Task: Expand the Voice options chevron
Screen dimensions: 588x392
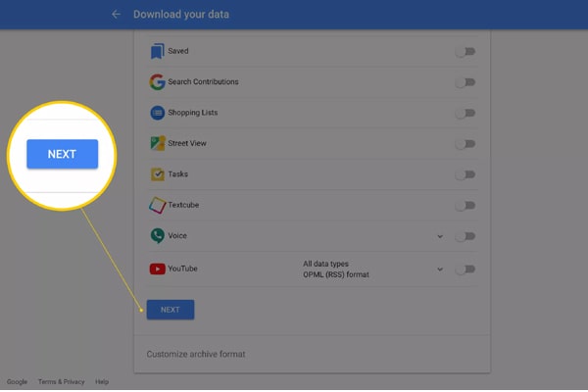Action: 440,236
